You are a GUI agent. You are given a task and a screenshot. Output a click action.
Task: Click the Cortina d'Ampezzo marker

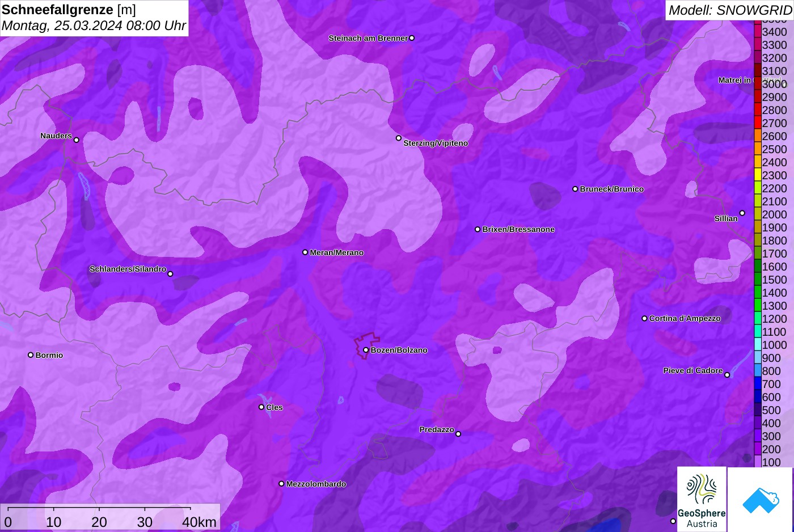[644, 319]
